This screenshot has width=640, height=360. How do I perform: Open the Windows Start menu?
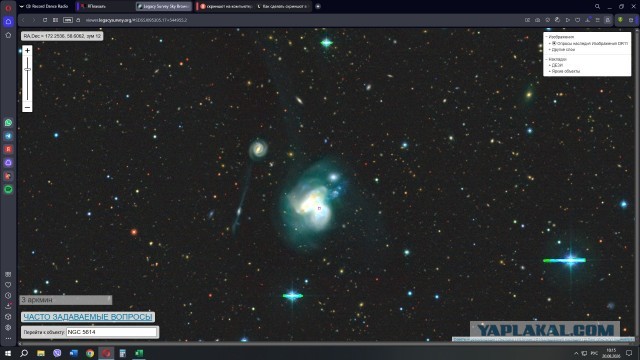(8, 353)
